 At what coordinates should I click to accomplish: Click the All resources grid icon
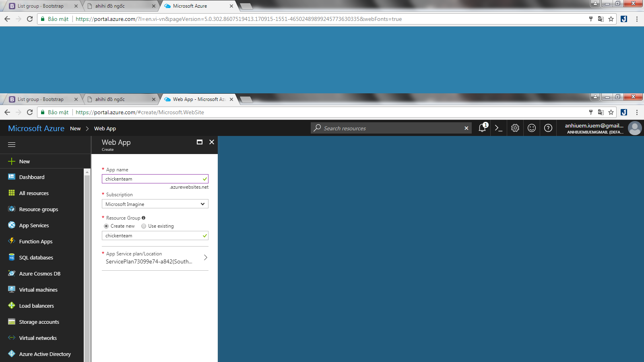12,193
